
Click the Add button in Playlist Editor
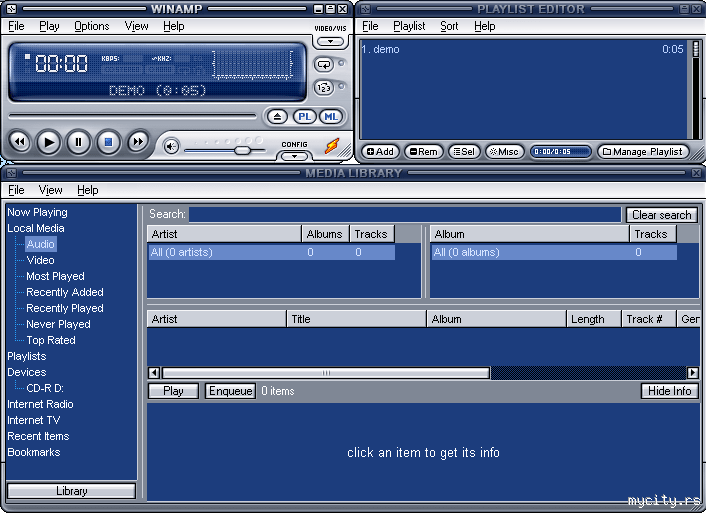coord(380,152)
